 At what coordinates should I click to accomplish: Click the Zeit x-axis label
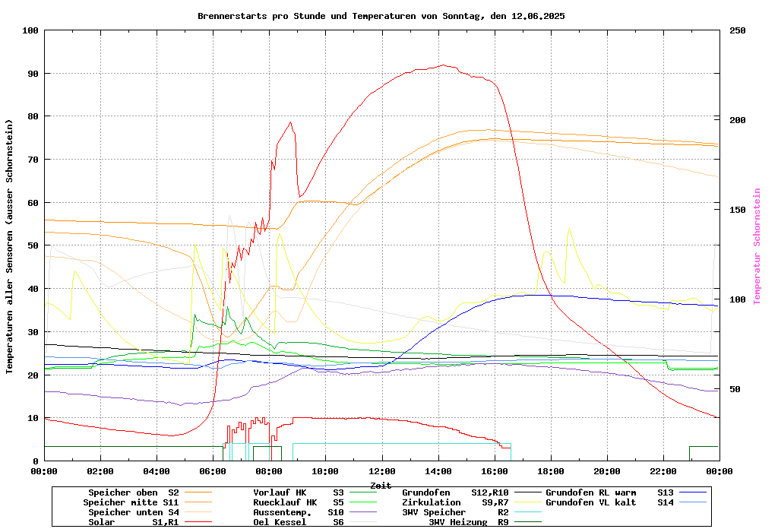[x=381, y=485]
